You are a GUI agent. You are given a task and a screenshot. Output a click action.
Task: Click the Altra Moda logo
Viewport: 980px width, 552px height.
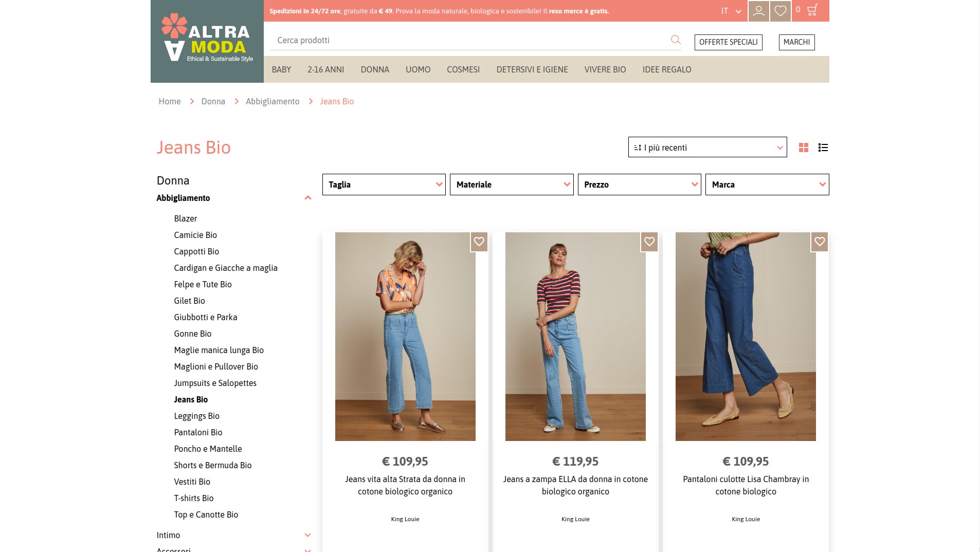[x=207, y=41]
